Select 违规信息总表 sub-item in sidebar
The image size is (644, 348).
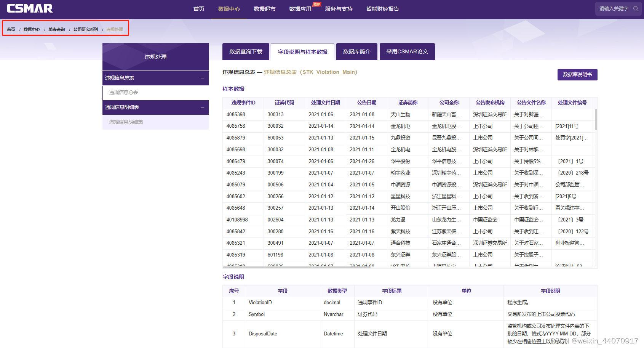click(155, 93)
